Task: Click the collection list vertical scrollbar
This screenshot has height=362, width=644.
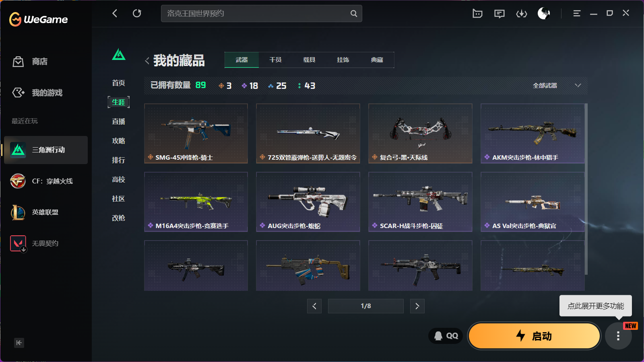Action: (586, 189)
